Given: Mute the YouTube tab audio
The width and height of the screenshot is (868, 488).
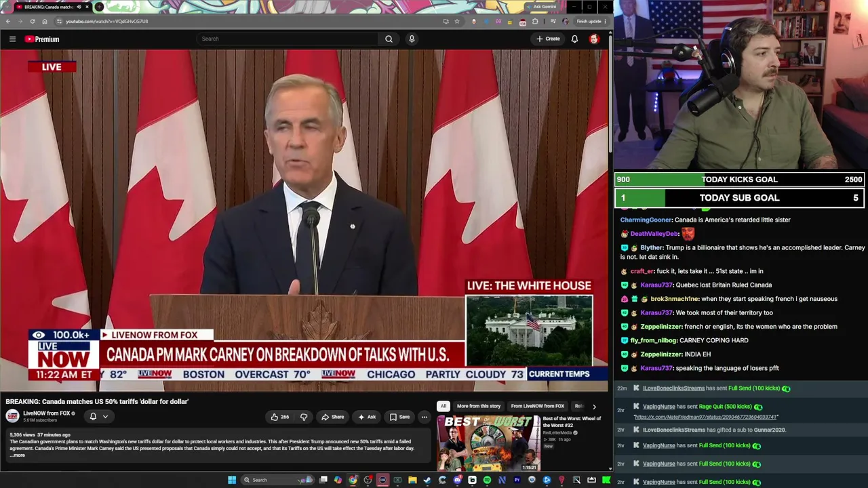Looking at the screenshot, I should click(79, 7).
